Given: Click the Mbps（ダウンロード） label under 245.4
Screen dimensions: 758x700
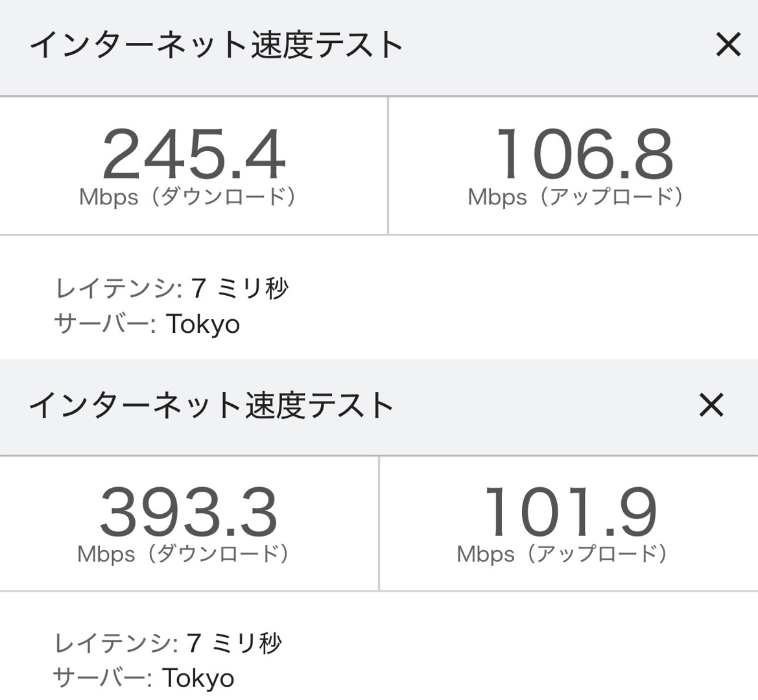Looking at the screenshot, I should coord(188,197).
